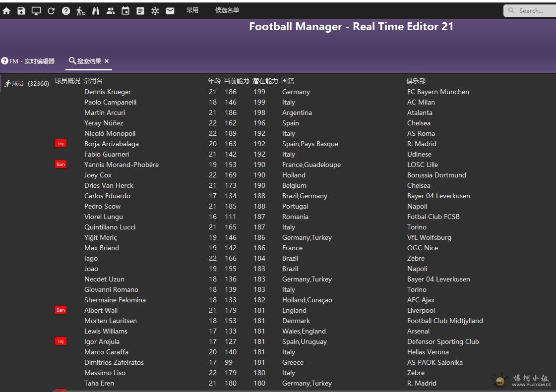Switch to FM - 实时编辑器 tab
The image size is (556, 392).
click(x=28, y=61)
